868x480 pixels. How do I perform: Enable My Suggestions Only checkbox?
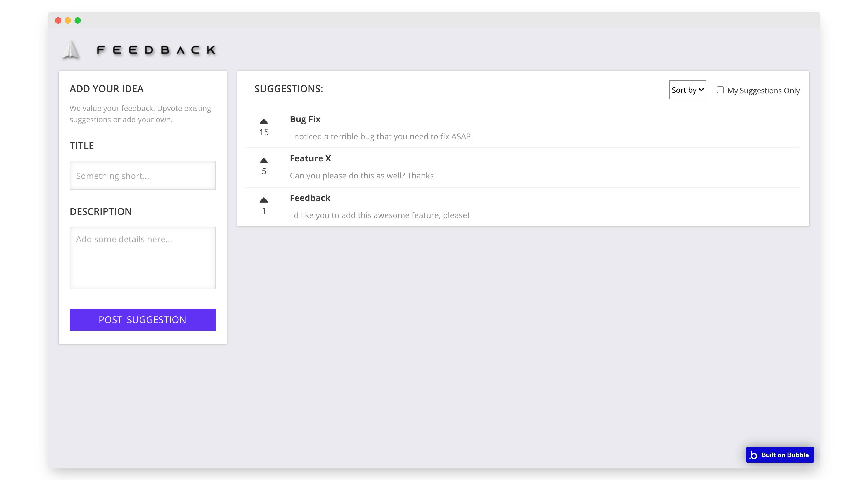click(720, 90)
